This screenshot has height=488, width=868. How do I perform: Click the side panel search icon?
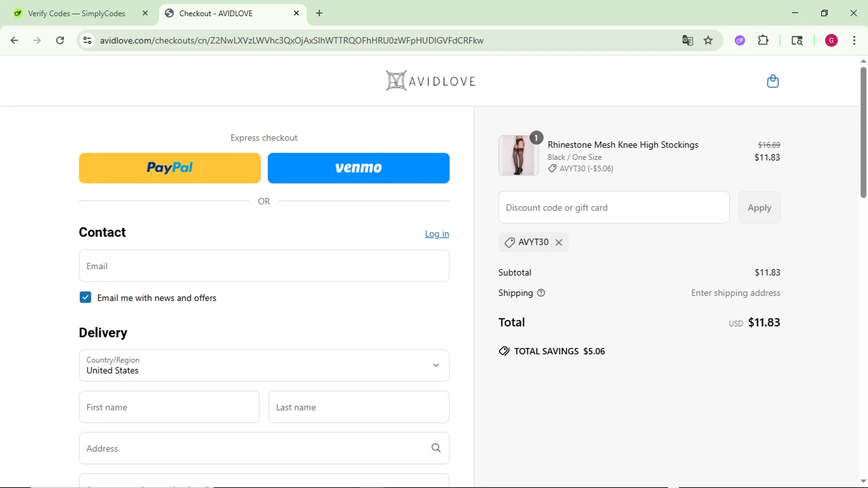pos(797,41)
